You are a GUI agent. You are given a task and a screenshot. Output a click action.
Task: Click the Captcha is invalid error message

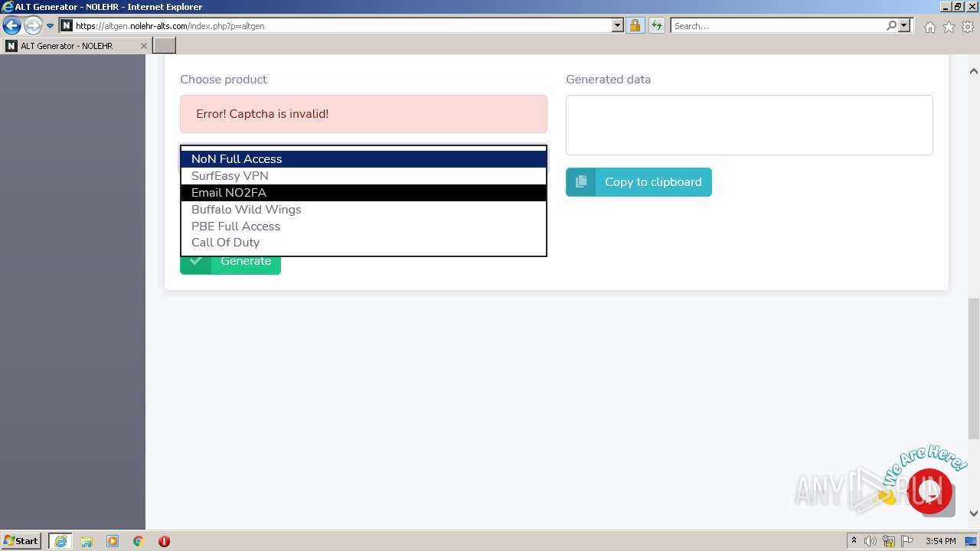(x=364, y=114)
